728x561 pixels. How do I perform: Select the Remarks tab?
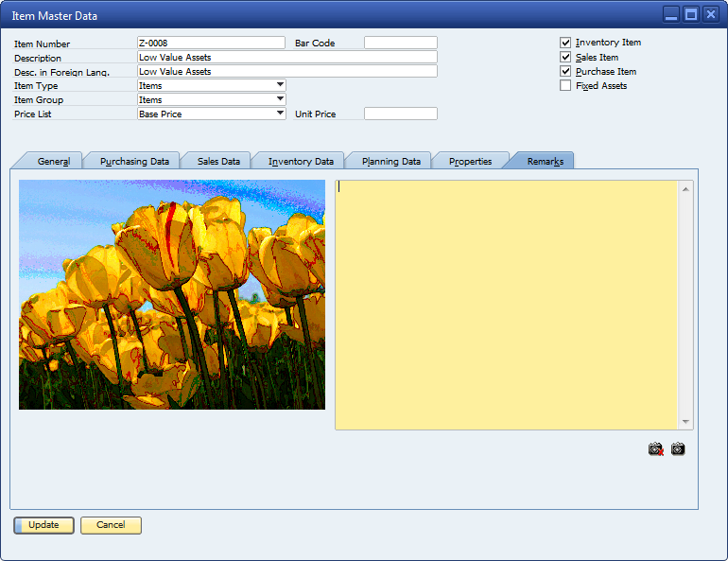pyautogui.click(x=546, y=161)
